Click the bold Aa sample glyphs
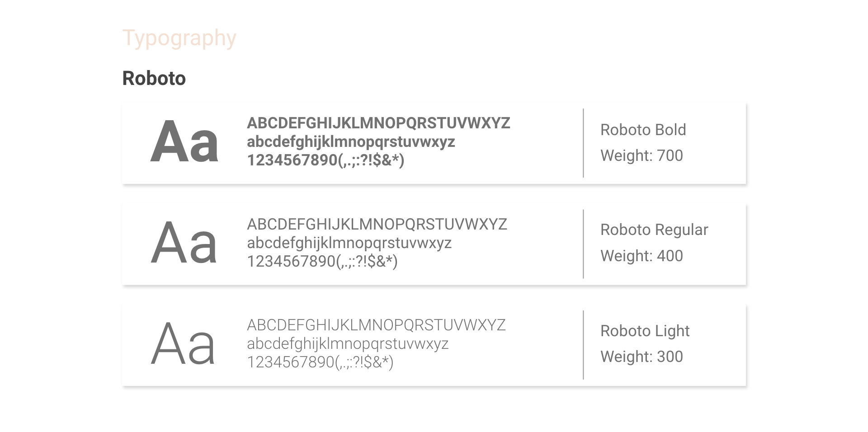The width and height of the screenshot is (868, 432). coord(184,142)
